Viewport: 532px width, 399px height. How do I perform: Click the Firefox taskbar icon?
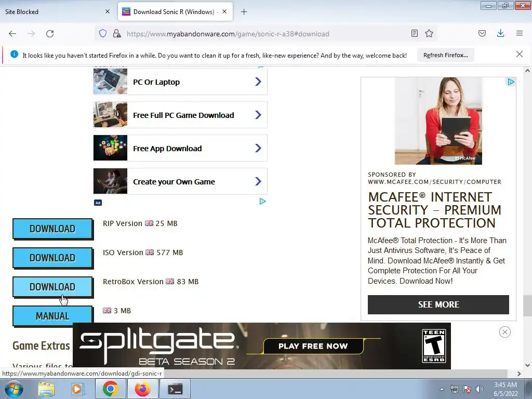[x=143, y=389]
